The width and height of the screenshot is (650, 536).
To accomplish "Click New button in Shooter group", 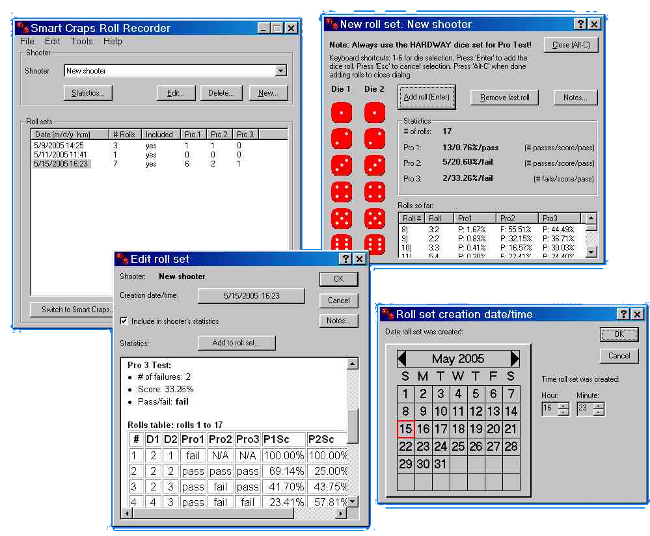I will coord(268,93).
